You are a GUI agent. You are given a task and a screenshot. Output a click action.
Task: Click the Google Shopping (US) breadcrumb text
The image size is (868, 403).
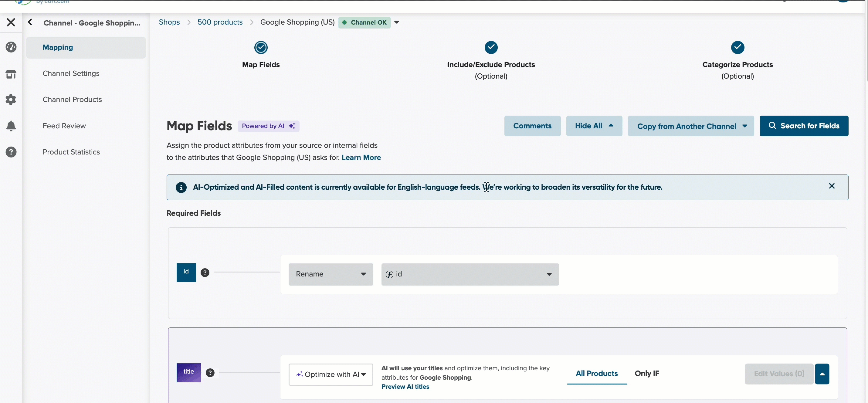(297, 22)
